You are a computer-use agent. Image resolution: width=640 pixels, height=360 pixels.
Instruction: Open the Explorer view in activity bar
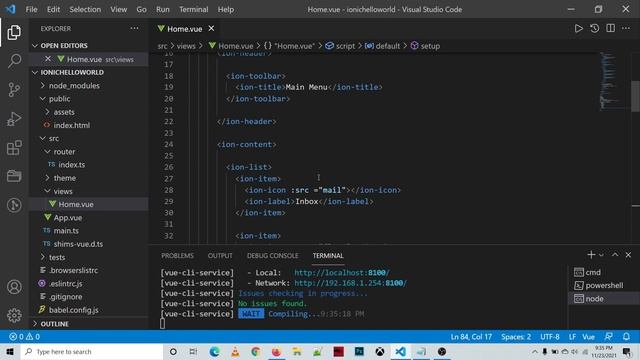point(14,32)
